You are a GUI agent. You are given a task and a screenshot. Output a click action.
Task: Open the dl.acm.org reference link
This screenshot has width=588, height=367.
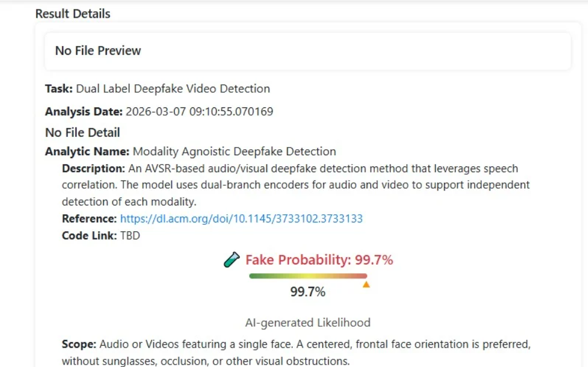click(x=241, y=219)
